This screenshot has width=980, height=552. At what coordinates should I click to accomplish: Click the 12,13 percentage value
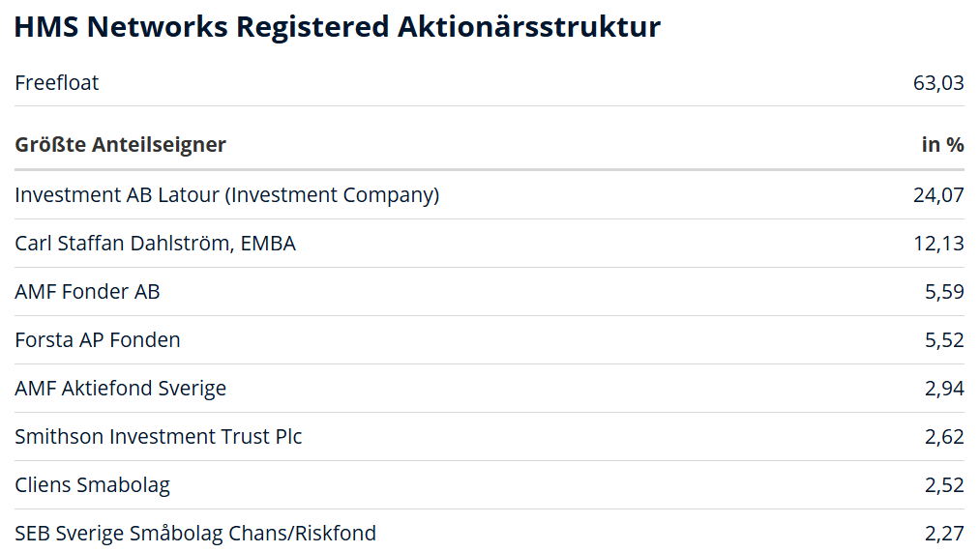pyautogui.click(x=938, y=244)
